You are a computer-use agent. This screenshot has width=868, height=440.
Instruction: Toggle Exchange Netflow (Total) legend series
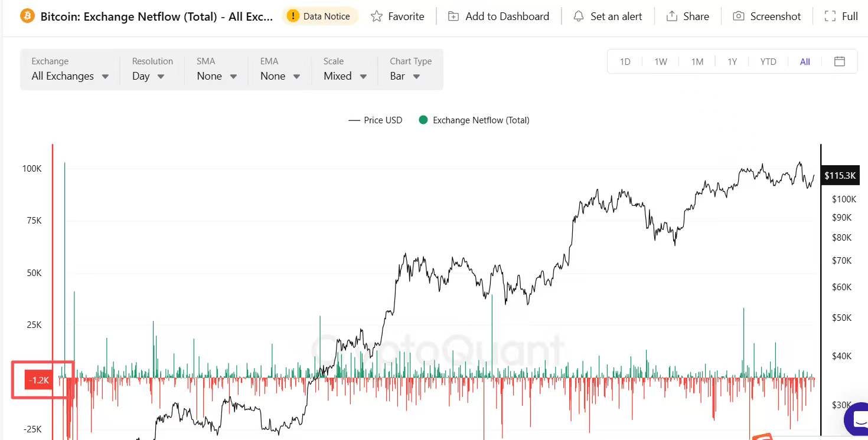point(474,120)
